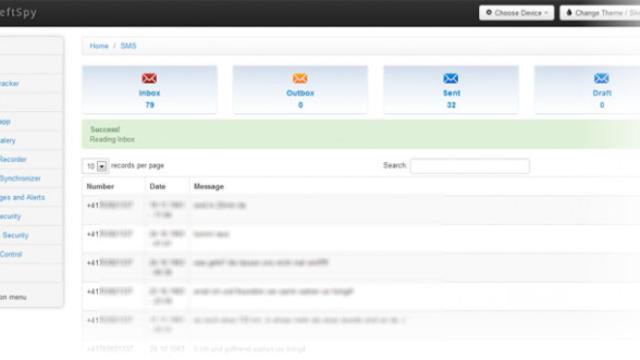Click the Change Theme button
Screen dimensions: 640x360
pyautogui.click(x=600, y=13)
